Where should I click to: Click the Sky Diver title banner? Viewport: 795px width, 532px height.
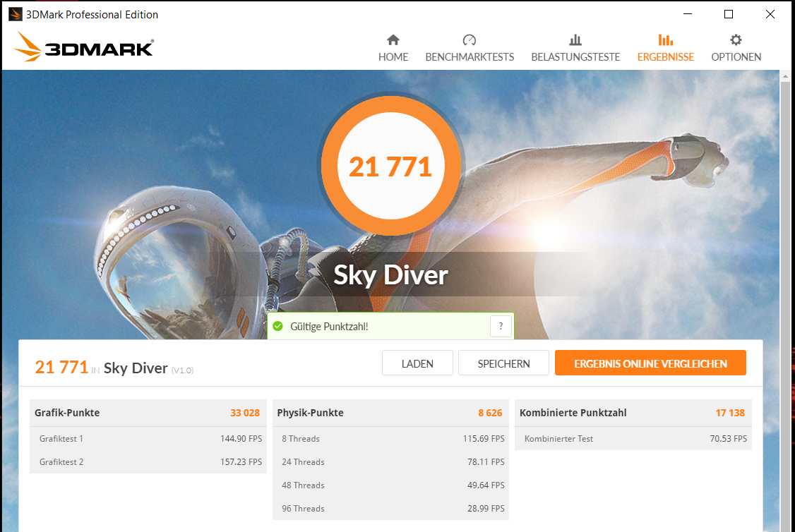tap(391, 275)
